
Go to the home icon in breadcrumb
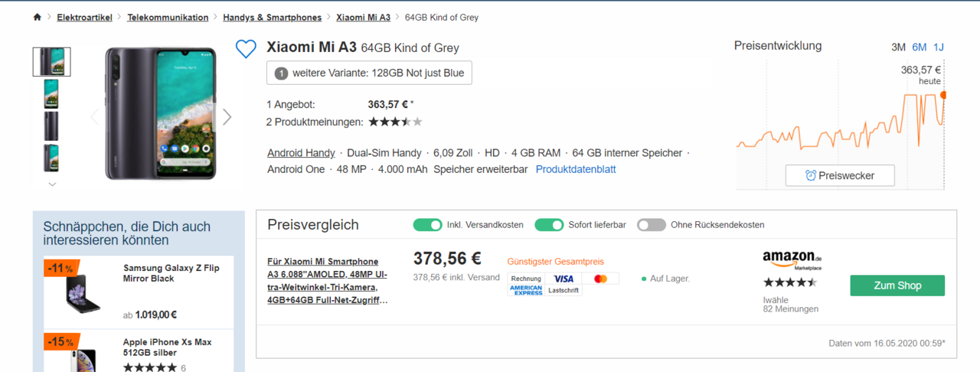(x=38, y=17)
